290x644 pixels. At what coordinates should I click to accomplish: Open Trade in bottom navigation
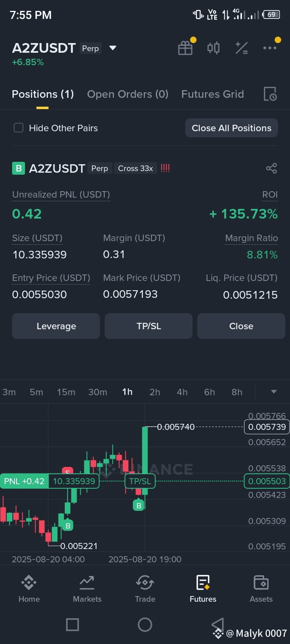[145, 588]
